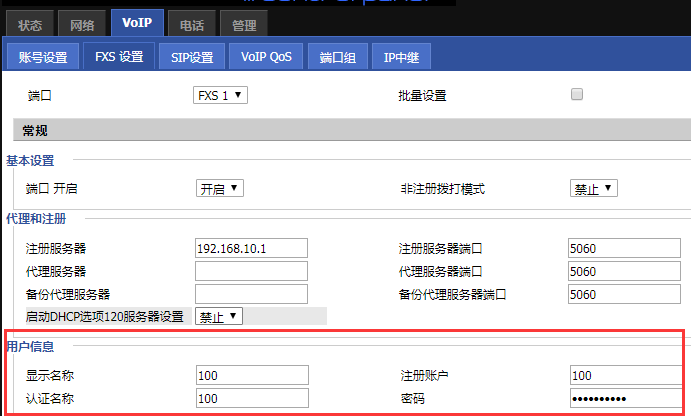This screenshot has width=691, height=416.
Task: Click the 注册服务器 address field
Action: pyautogui.click(x=251, y=248)
